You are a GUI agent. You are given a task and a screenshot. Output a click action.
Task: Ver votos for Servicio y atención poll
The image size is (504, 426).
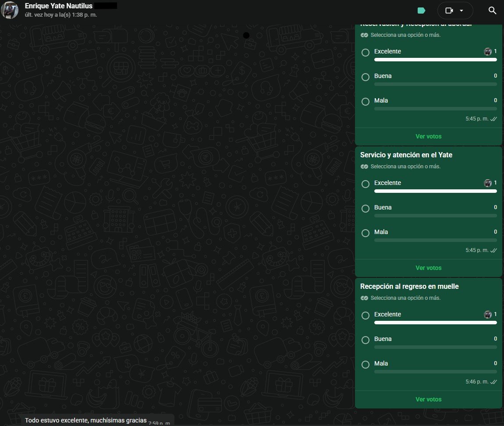[429, 268]
